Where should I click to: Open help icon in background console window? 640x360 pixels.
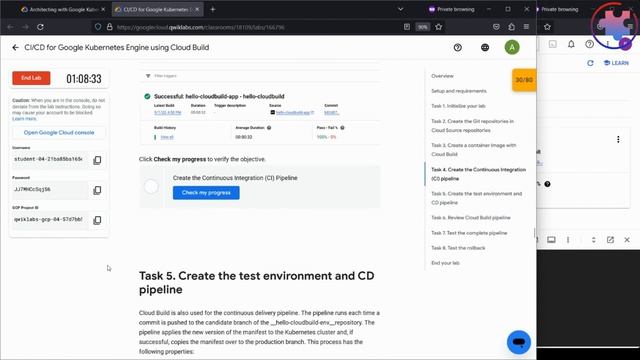click(x=589, y=44)
